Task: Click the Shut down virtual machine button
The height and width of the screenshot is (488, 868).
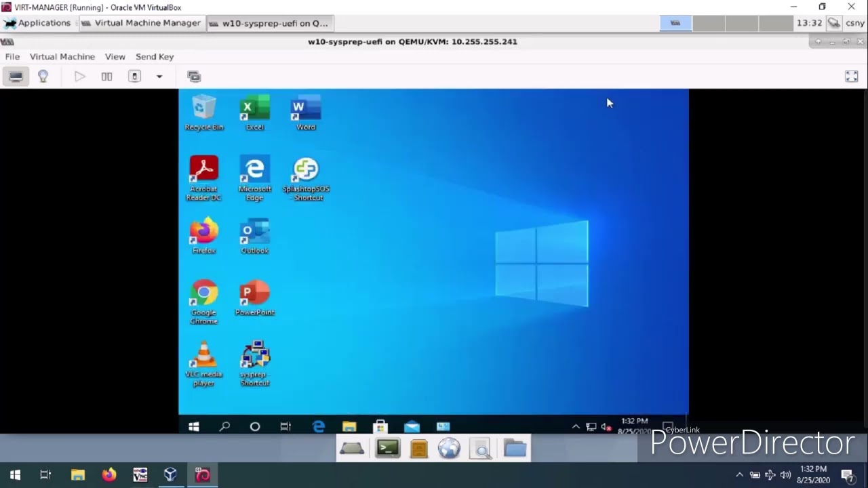Action: click(x=134, y=77)
